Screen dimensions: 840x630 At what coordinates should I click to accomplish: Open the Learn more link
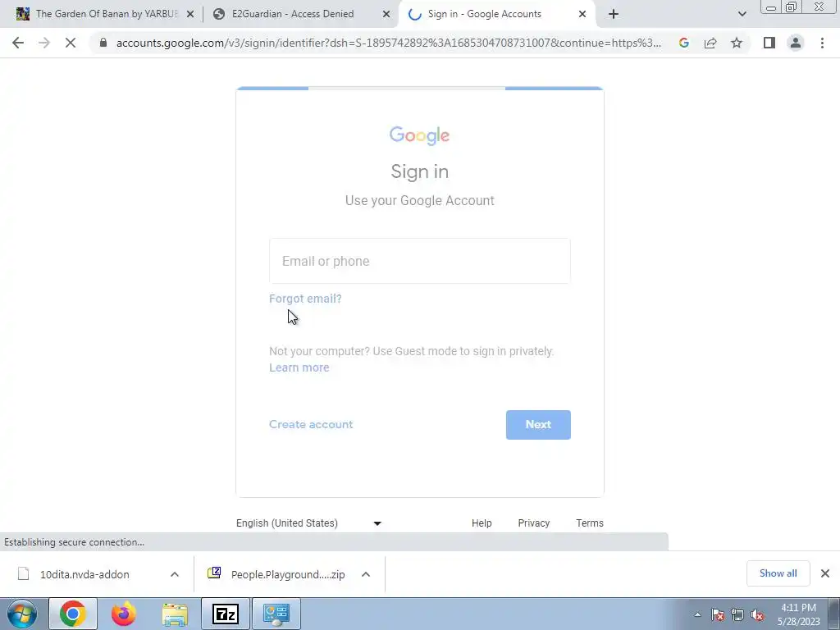pos(299,367)
